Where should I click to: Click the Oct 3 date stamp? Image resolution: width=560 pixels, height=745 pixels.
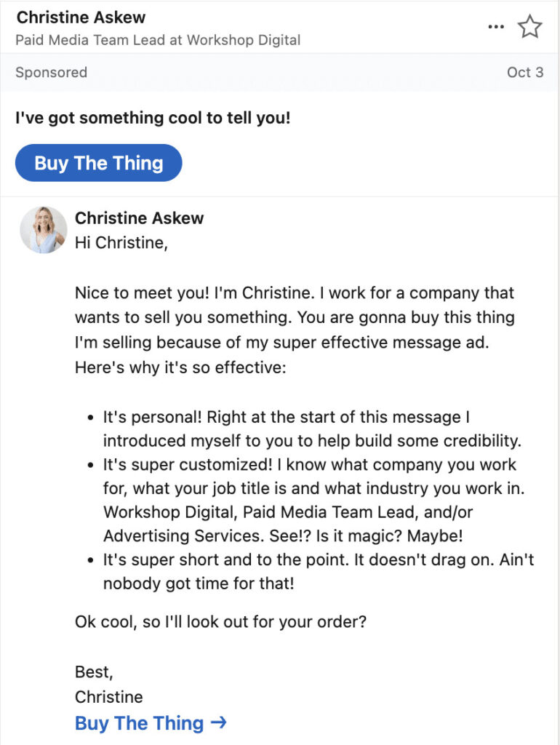(524, 72)
